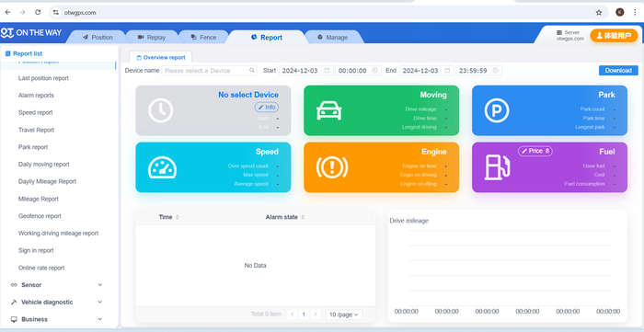Viewport: 644px width, 332px height.
Task: Click the Download button
Action: coord(618,71)
